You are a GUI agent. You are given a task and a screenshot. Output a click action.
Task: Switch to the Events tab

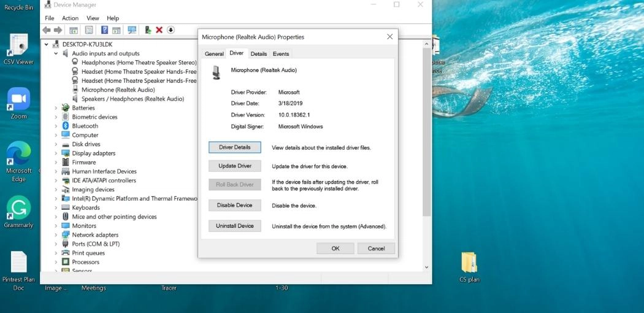(281, 54)
